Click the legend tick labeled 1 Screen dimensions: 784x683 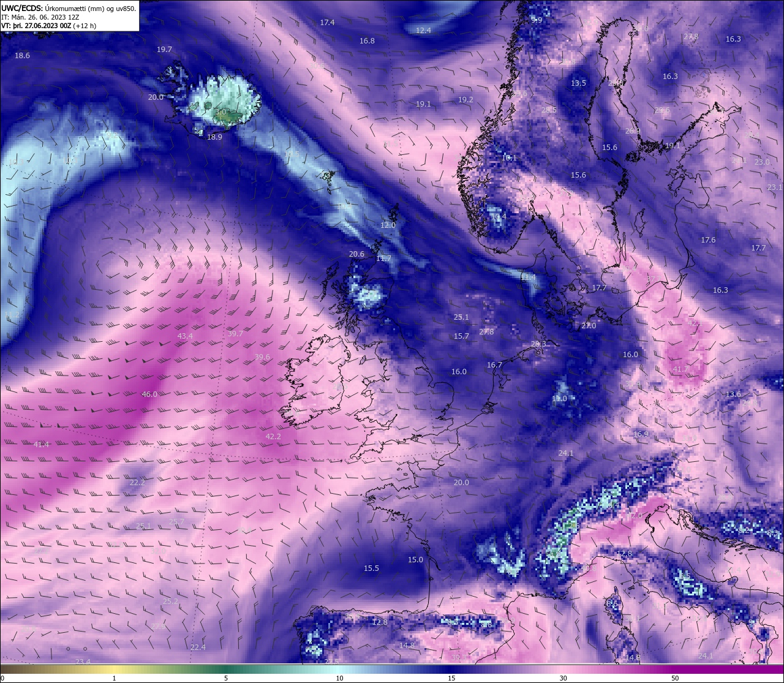click(114, 678)
